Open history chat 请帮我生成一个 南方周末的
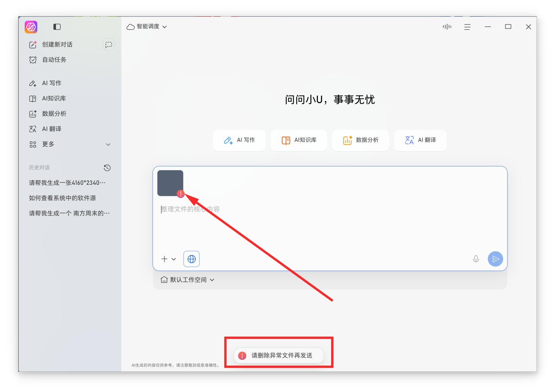The width and height of the screenshot is (555, 392). coord(69,213)
